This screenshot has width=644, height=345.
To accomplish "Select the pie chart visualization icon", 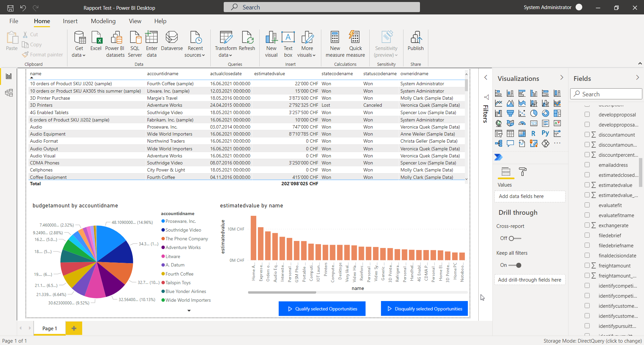I will click(x=534, y=113).
